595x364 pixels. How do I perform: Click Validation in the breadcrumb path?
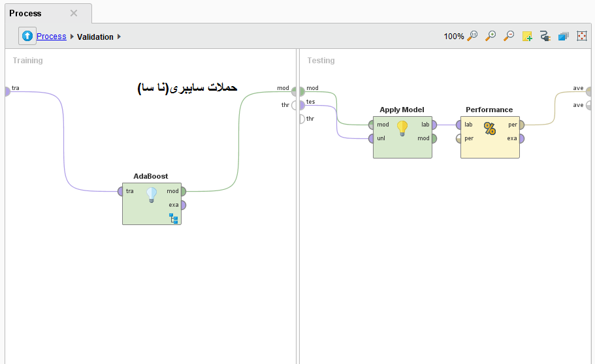(x=95, y=37)
